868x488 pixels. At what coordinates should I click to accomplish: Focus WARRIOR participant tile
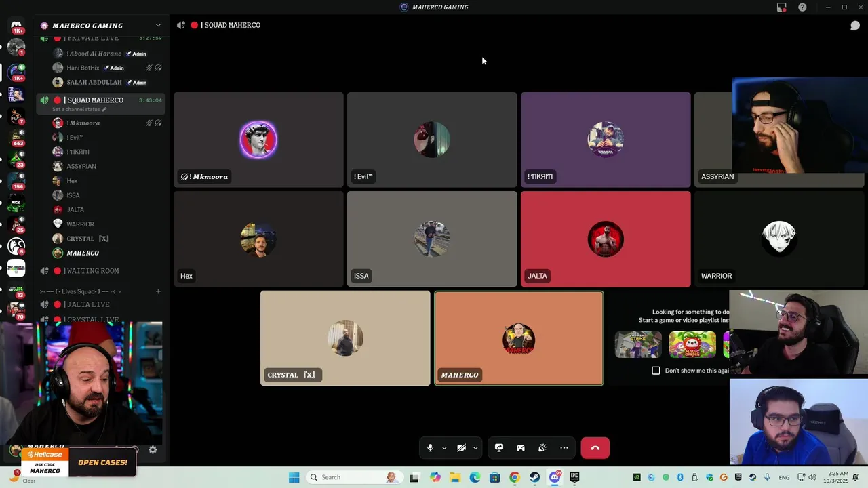click(779, 239)
